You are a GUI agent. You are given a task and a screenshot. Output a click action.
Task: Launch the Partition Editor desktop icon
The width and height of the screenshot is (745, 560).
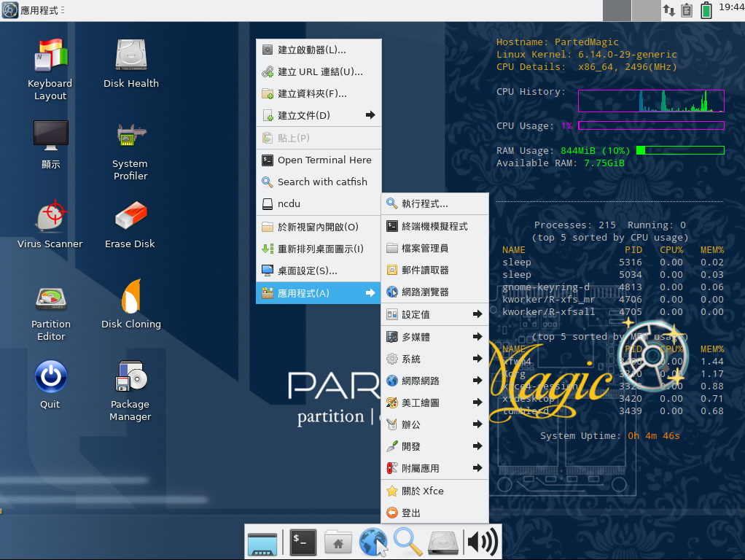(x=51, y=314)
